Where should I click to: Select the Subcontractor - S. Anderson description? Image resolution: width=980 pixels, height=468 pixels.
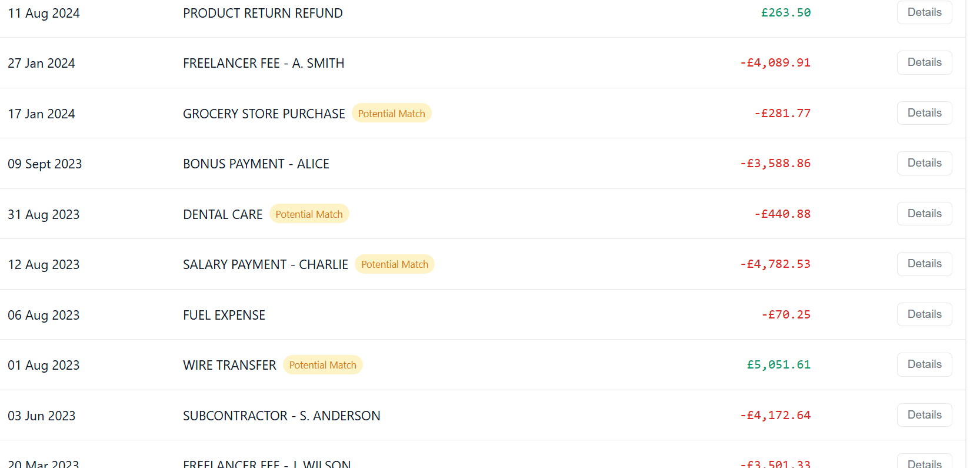[281, 416]
